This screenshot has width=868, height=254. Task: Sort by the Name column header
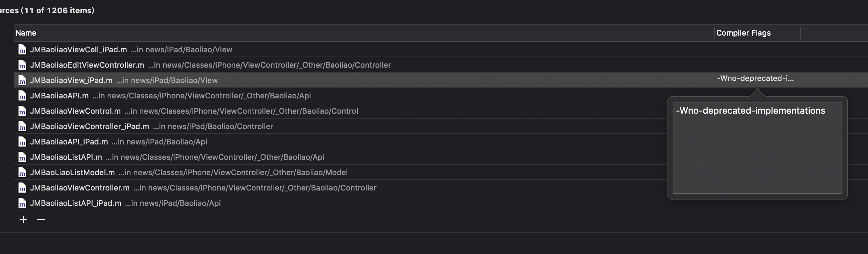point(26,33)
